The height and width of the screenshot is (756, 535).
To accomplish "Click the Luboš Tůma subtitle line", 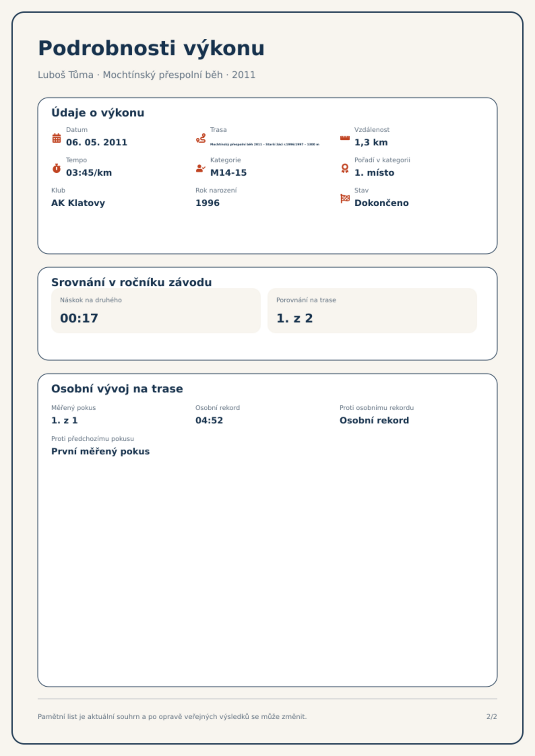I will 146,75.
